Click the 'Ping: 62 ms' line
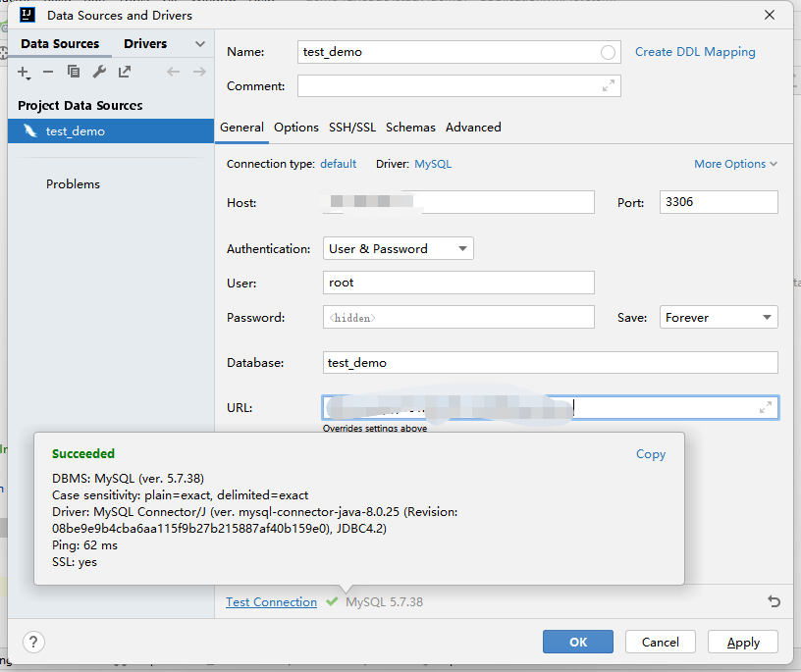This screenshot has width=801, height=672. 84,545
